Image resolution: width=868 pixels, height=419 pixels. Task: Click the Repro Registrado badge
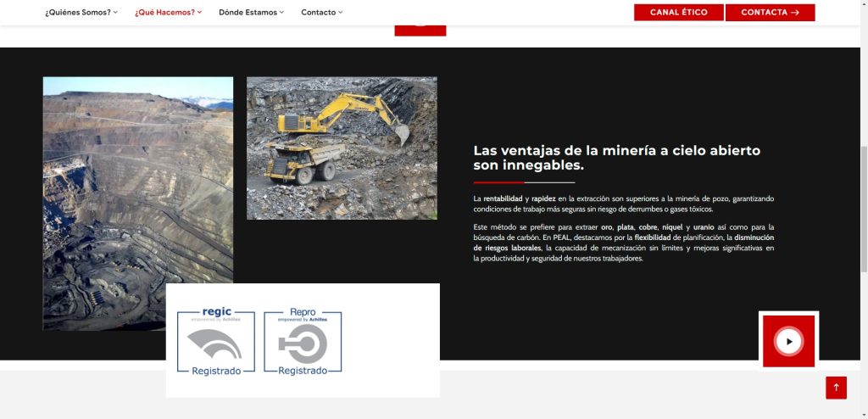303,342
